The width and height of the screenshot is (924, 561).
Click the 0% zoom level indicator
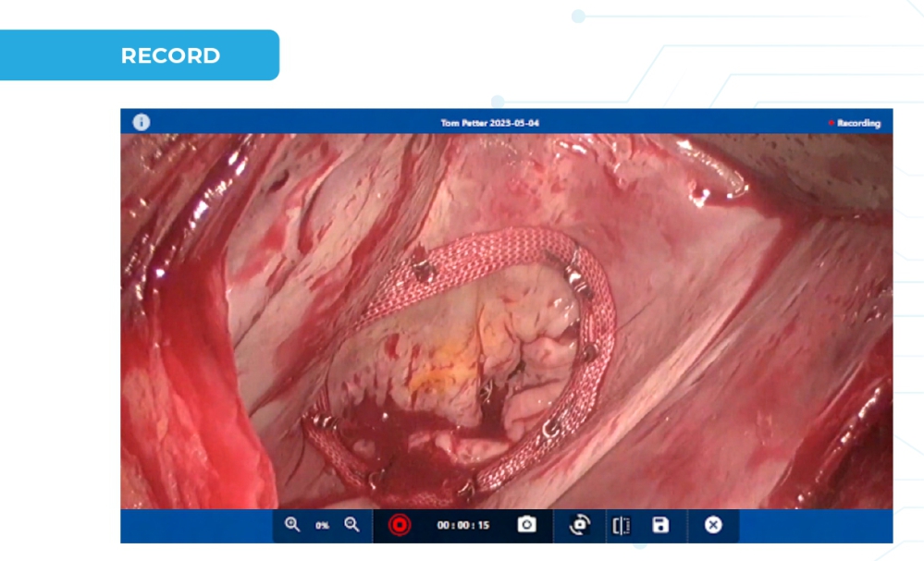pos(322,526)
